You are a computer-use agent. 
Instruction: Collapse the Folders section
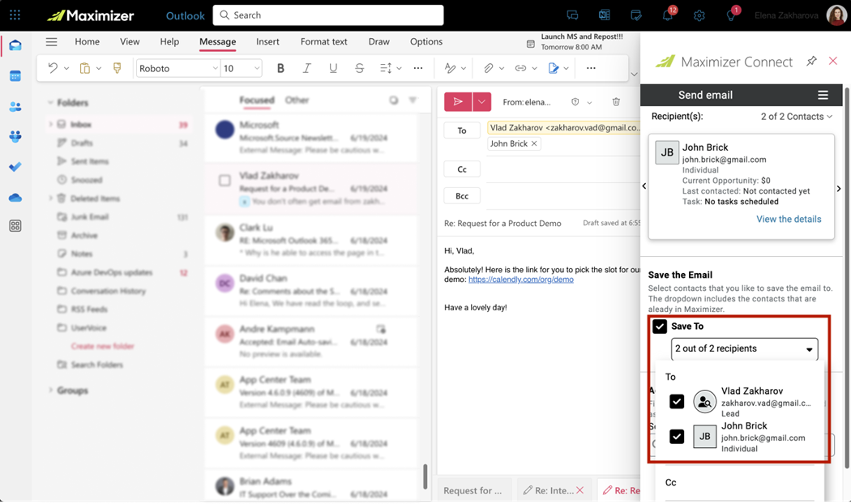[x=50, y=103]
